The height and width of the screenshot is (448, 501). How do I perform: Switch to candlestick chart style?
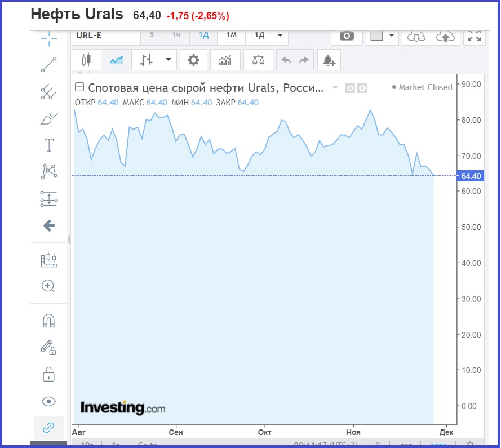pos(86,60)
